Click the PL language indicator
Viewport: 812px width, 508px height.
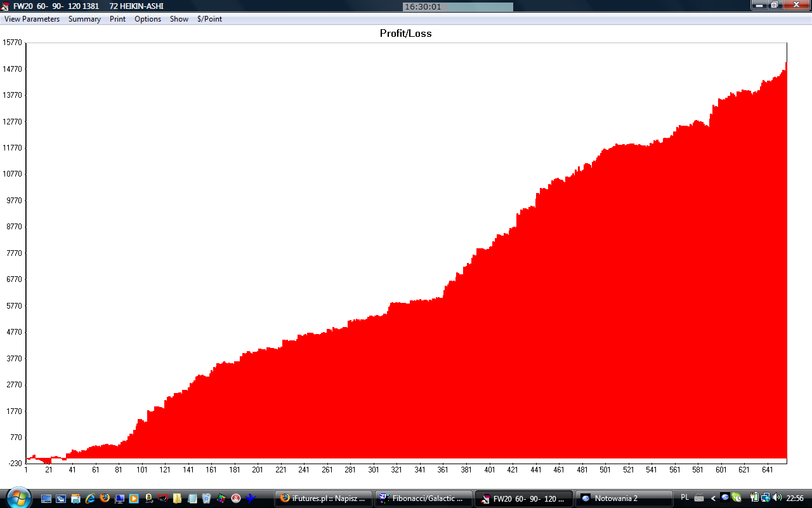pyautogui.click(x=684, y=498)
